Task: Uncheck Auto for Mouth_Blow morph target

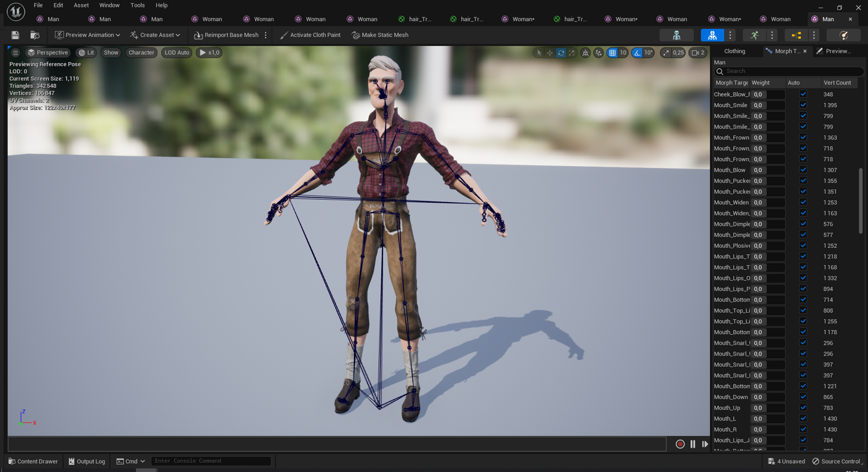Action: point(803,170)
